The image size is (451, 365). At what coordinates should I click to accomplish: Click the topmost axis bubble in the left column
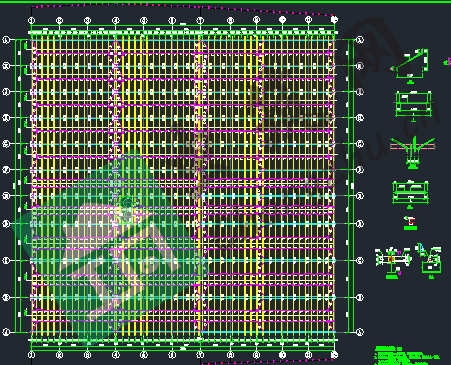(x=6, y=40)
